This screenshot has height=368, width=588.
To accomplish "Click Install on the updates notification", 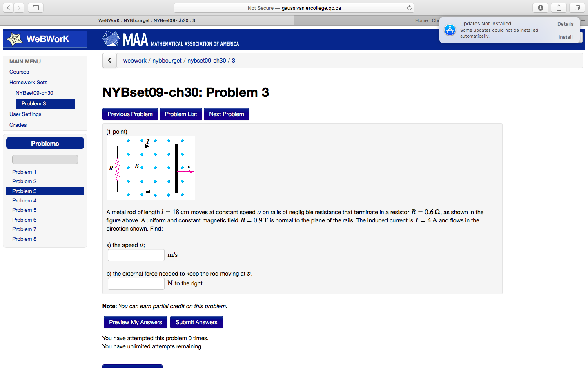I will click(x=565, y=37).
